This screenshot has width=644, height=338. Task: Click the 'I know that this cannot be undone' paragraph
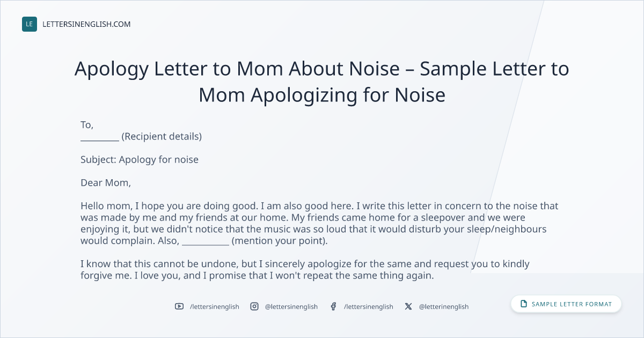click(x=305, y=270)
